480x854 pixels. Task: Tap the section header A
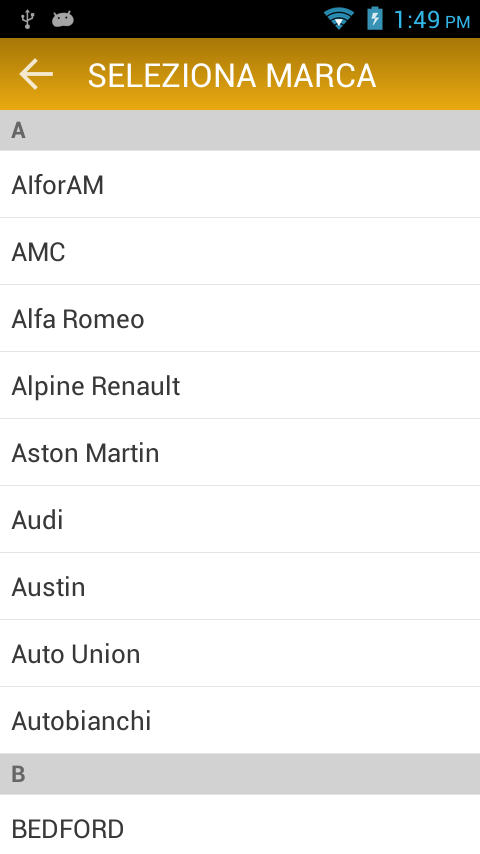coord(240,130)
